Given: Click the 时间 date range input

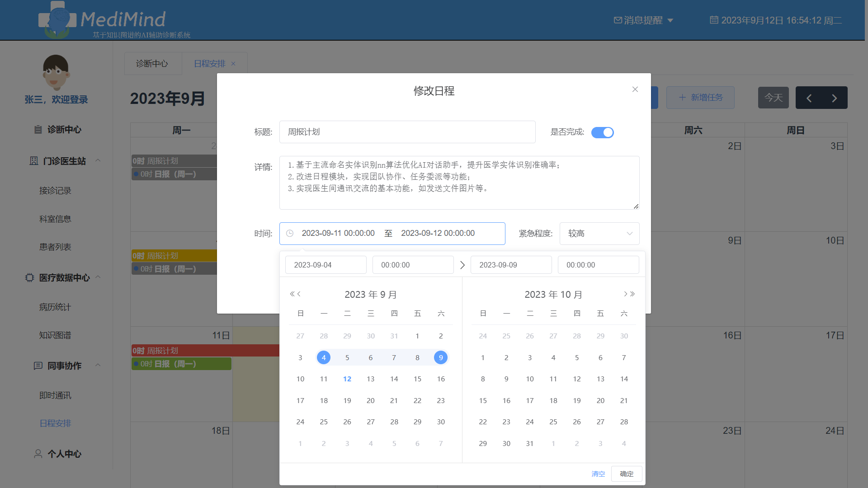Looking at the screenshot, I should (x=392, y=234).
